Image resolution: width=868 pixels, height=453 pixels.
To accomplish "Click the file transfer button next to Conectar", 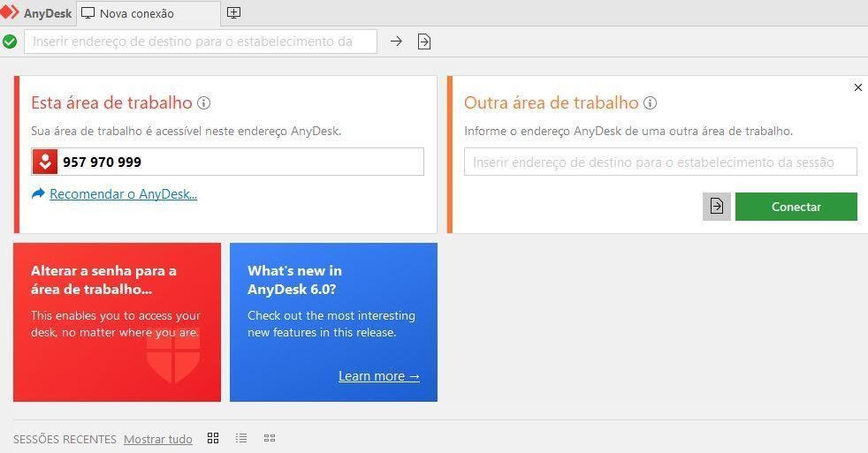I will (717, 207).
